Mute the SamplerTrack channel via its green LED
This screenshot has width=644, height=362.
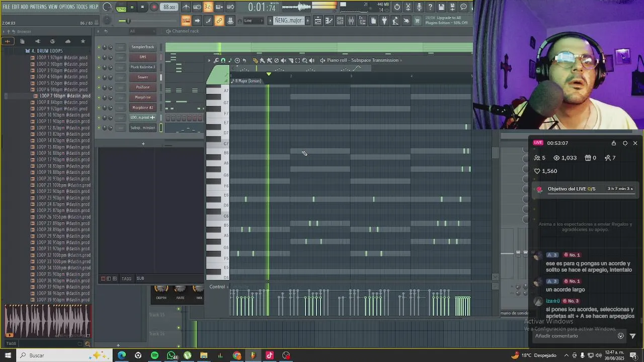click(x=99, y=47)
